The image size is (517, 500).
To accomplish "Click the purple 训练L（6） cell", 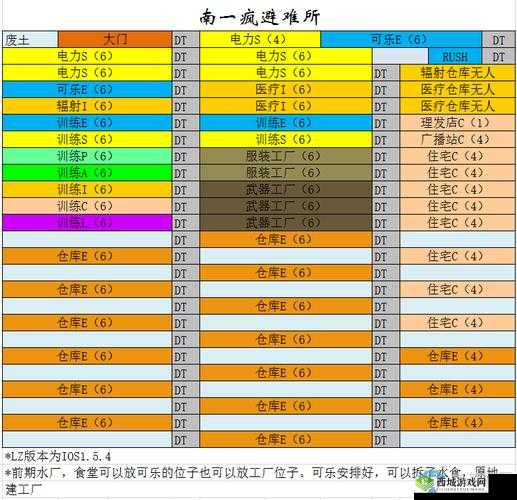I will point(87,223).
